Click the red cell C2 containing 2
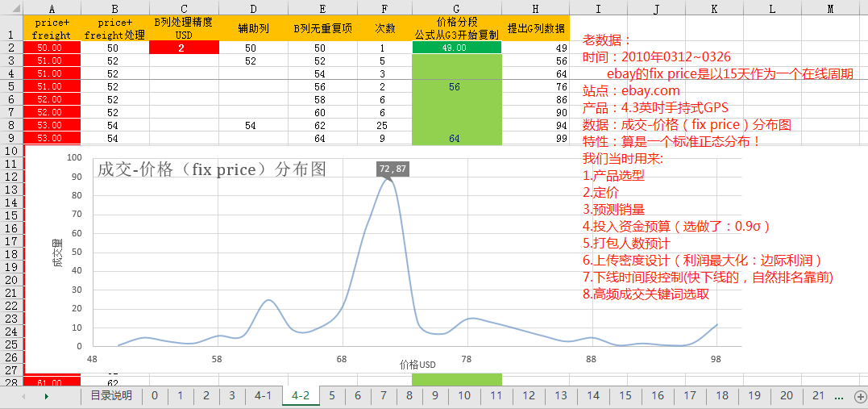Viewport: 868px width, 409px height. [x=181, y=48]
